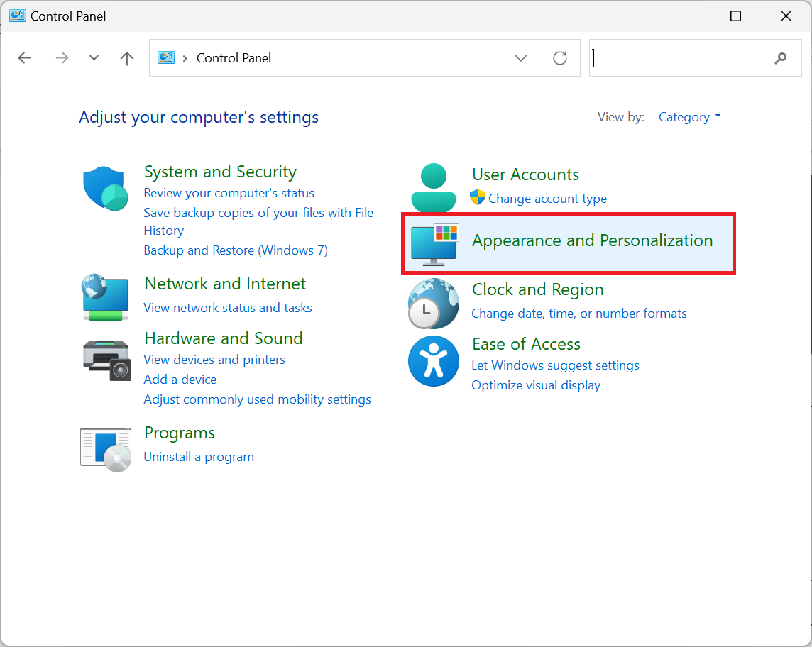The image size is (812, 647).
Task: Open Appearance and Personalization heading
Action: coord(593,240)
